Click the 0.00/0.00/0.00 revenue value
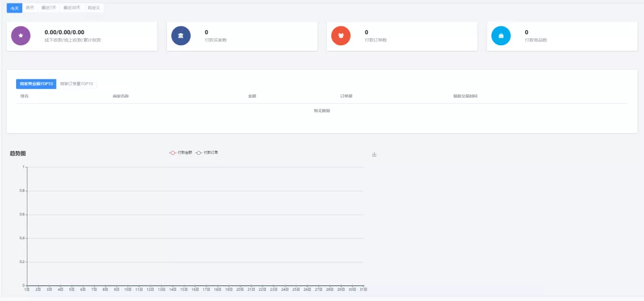Screen dimensions: 644x301 pos(64,32)
